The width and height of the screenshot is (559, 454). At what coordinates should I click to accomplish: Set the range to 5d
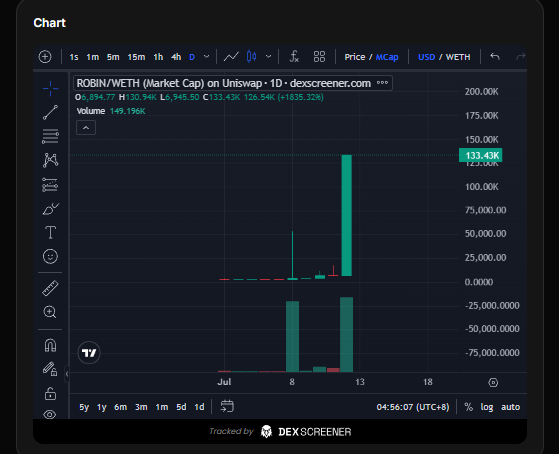click(181, 407)
